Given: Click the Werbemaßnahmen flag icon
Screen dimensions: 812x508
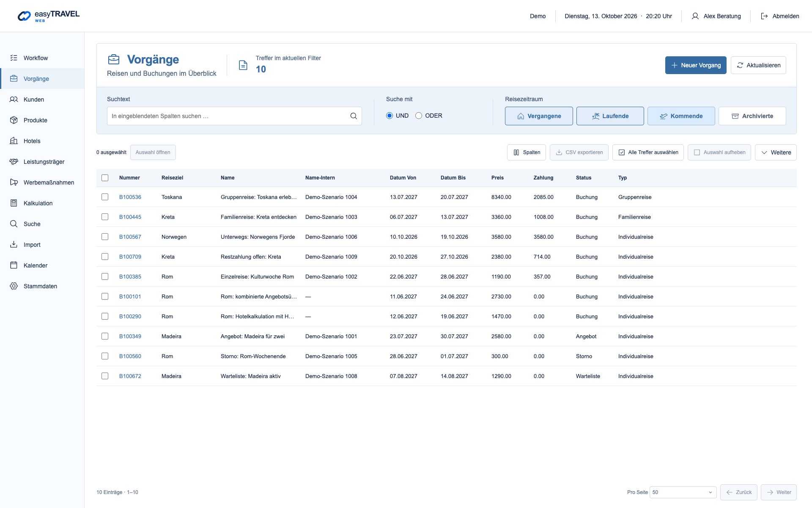Looking at the screenshot, I should coord(14,182).
